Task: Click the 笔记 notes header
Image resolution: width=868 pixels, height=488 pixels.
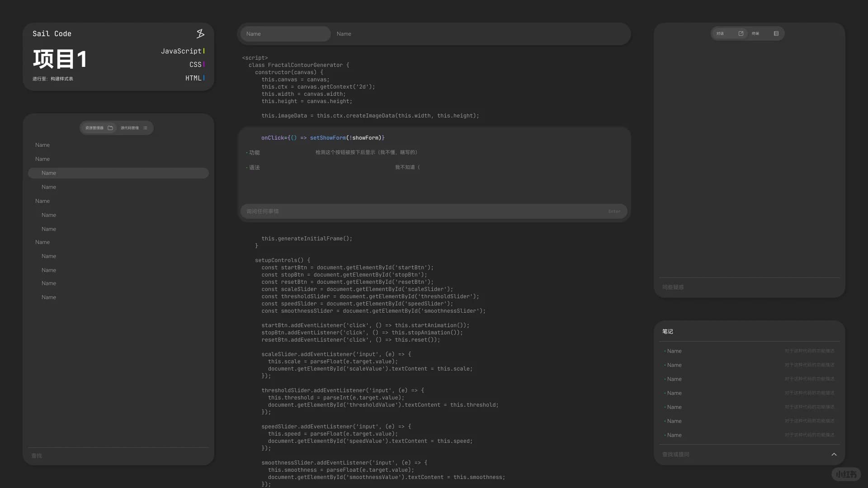Action: (x=668, y=332)
